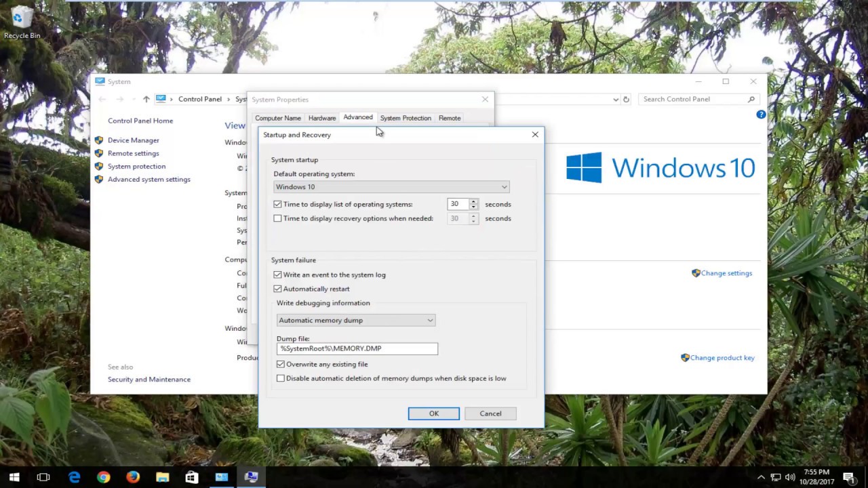Switch to the System Properties taskbar item
Viewport: 868px width, 488px height.
tap(251, 477)
